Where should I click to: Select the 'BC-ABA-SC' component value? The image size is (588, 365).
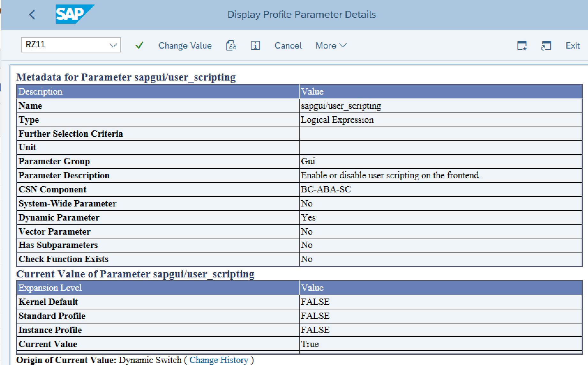326,189
